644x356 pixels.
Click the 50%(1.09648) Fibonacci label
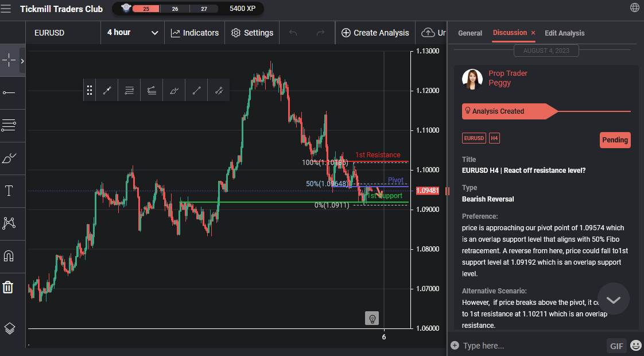(x=327, y=184)
